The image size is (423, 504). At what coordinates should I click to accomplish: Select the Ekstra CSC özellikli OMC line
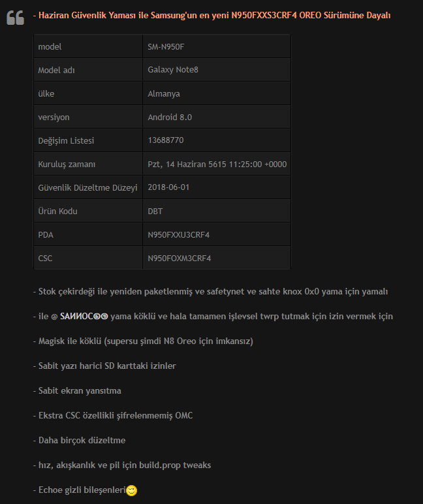click(x=113, y=416)
